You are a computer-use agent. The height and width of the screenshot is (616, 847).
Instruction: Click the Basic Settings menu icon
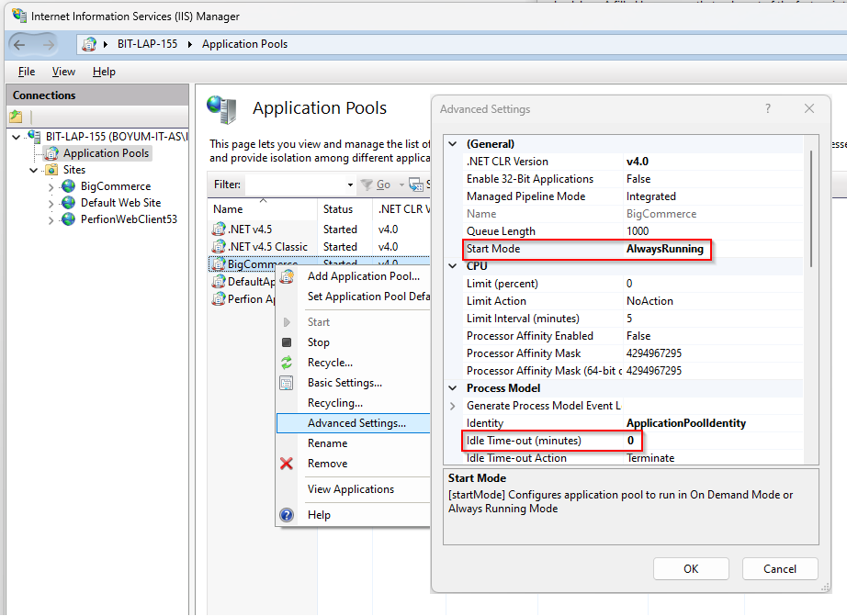287,383
